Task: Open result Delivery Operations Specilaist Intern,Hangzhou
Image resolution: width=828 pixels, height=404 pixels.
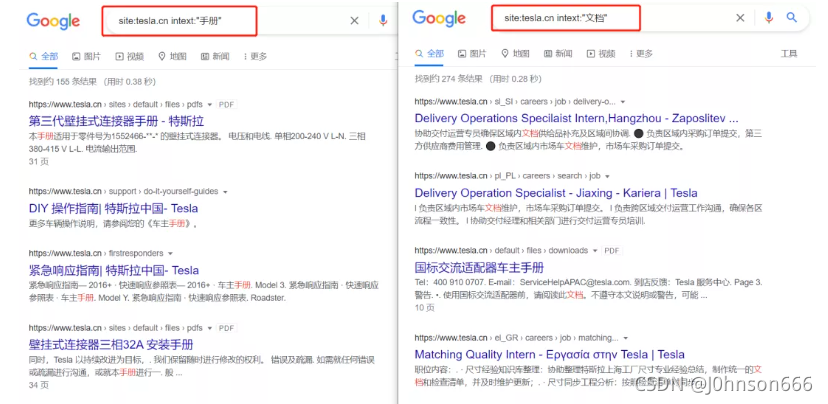Action: tap(577, 118)
